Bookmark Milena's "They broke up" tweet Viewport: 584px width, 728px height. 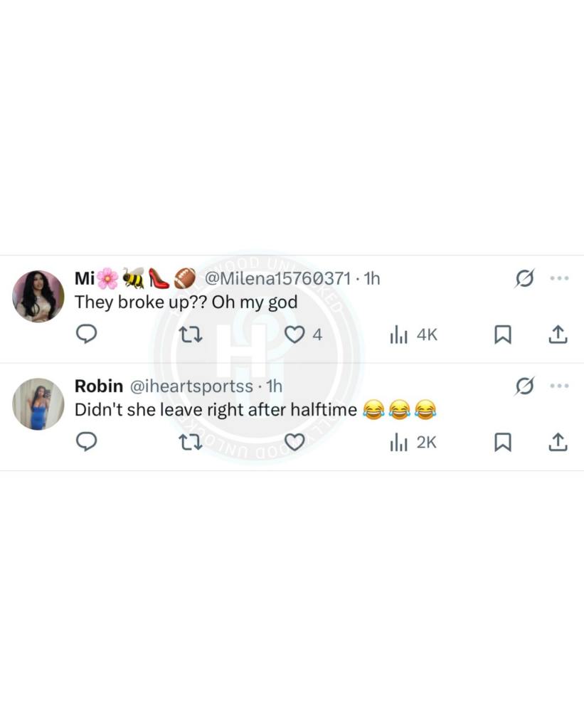tap(503, 334)
